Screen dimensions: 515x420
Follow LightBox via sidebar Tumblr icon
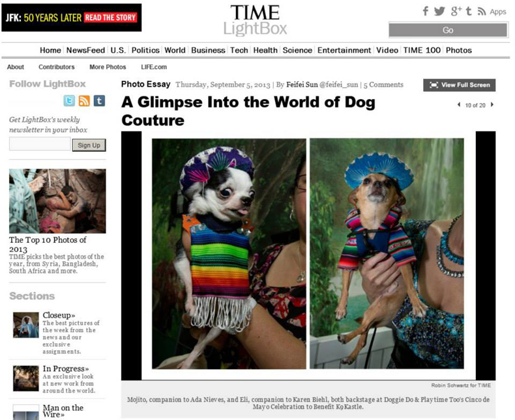(x=99, y=101)
